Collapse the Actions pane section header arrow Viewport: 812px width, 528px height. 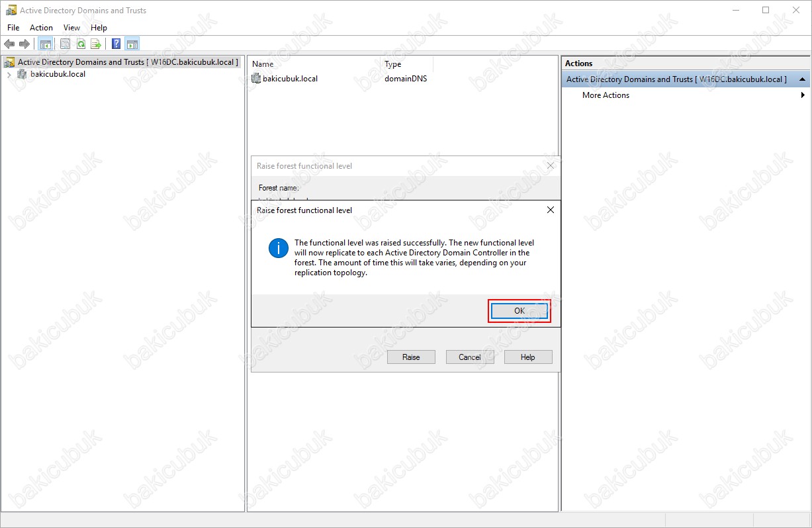(803, 79)
